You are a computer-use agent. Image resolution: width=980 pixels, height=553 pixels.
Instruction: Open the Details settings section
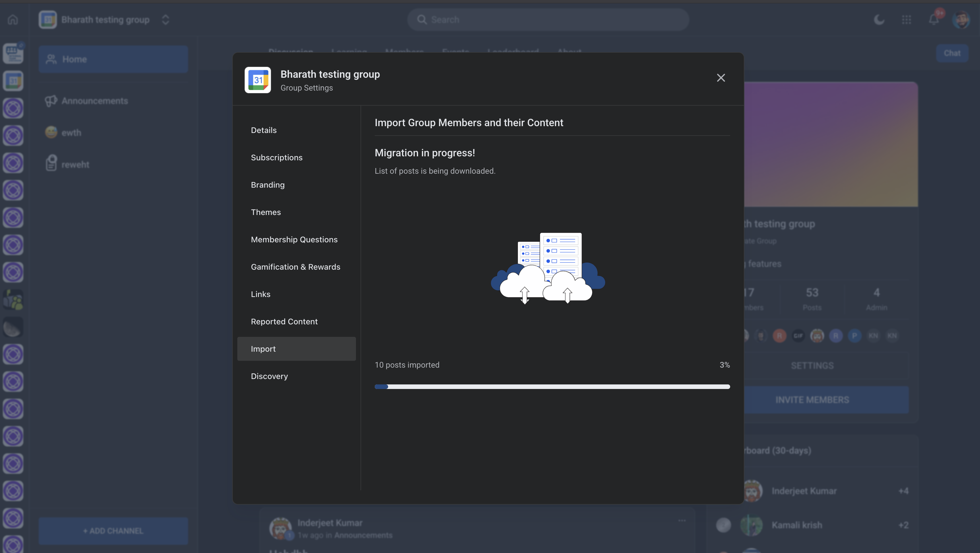click(x=264, y=130)
